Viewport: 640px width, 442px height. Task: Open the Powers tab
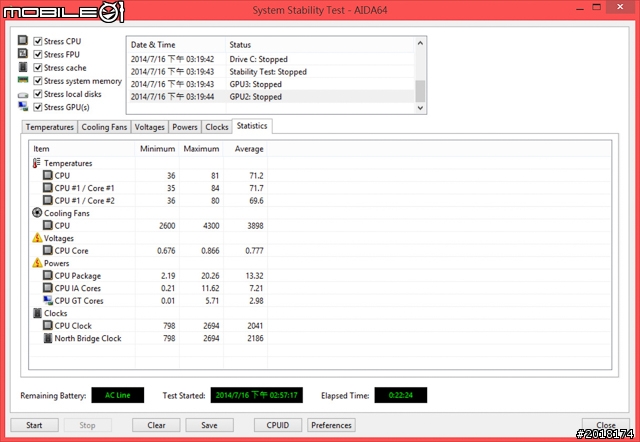pos(184,127)
